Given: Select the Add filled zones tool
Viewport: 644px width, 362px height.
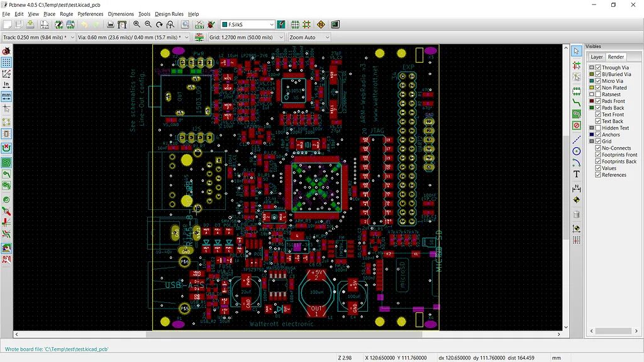Looking at the screenshot, I should coord(577,114).
